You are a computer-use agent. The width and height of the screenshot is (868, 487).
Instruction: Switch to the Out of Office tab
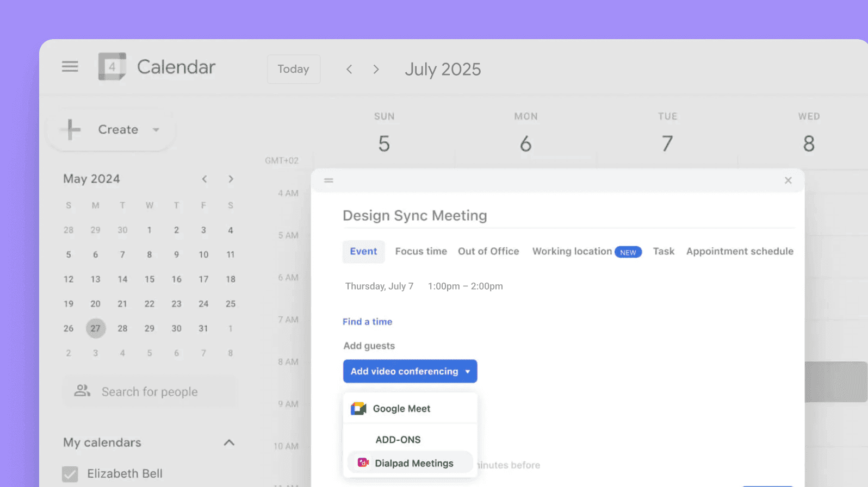point(488,252)
